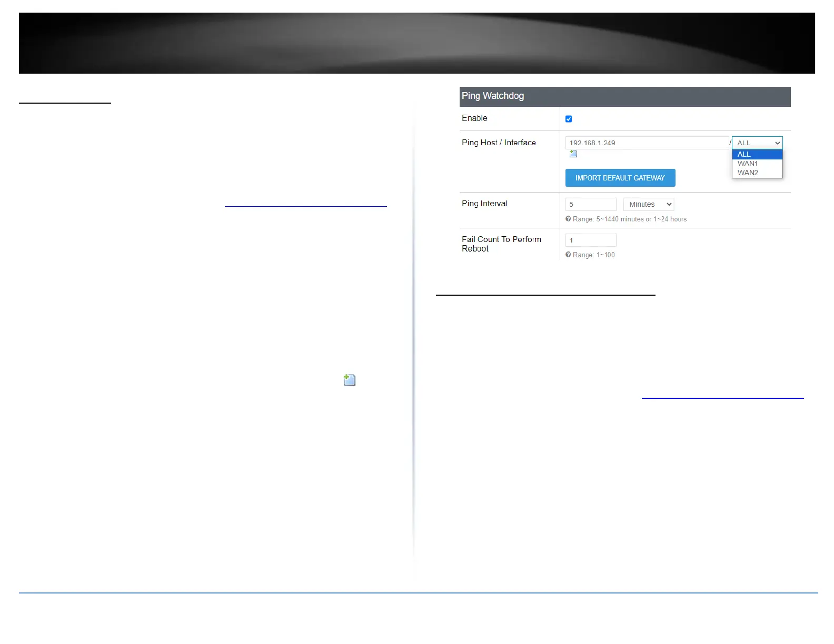Click the standalone add icon in the left text column
834x644 pixels.
pos(350,380)
